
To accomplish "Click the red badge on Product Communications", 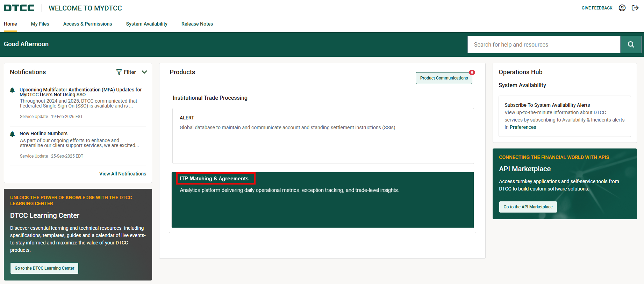I will point(472,72).
